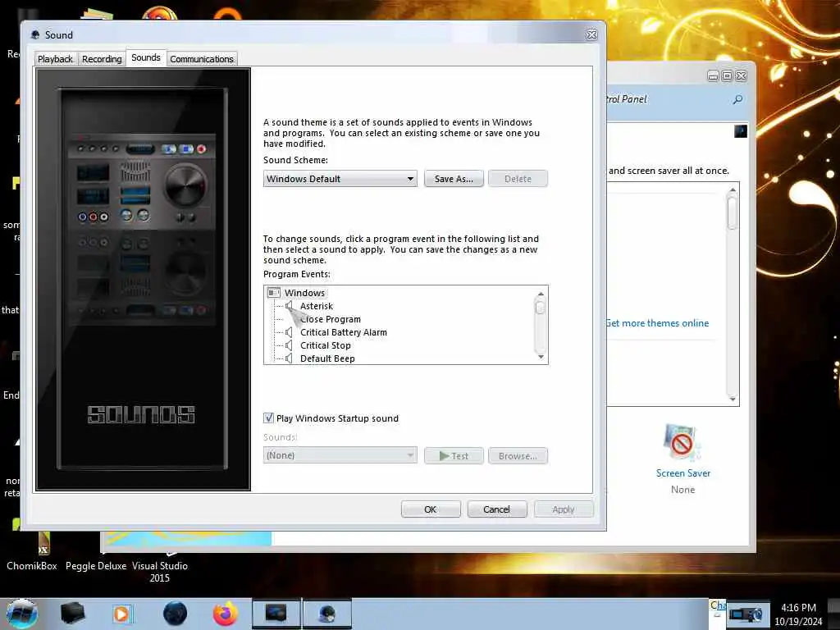This screenshot has width=840, height=630.
Task: Click the Visual Studio 2015 desktop label
Action: point(160,572)
